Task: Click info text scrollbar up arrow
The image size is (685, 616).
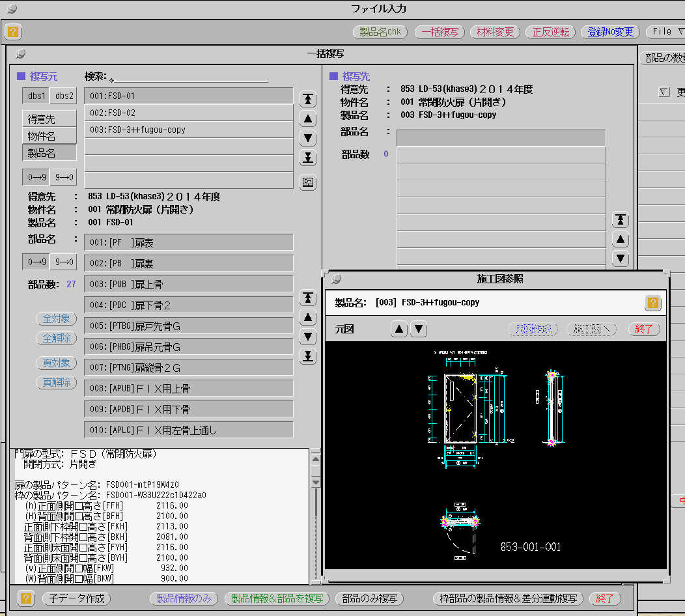Action: tap(316, 460)
